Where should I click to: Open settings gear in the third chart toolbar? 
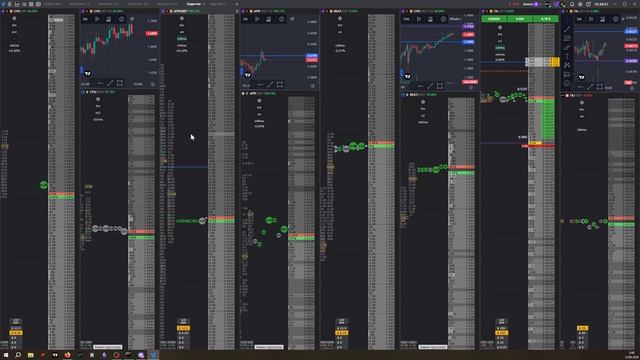(443, 19)
